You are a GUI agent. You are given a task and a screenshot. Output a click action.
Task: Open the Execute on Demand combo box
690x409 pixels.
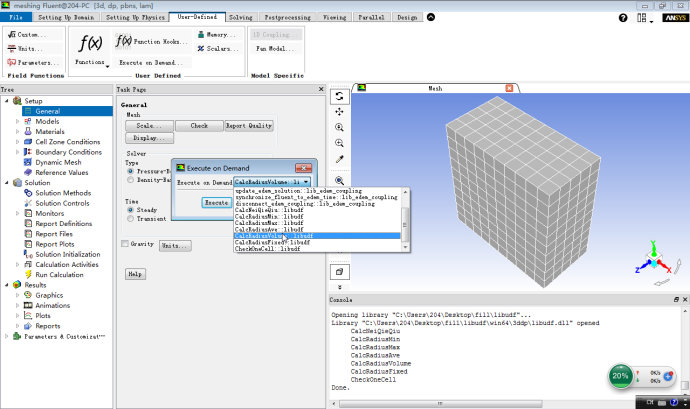click(x=272, y=182)
